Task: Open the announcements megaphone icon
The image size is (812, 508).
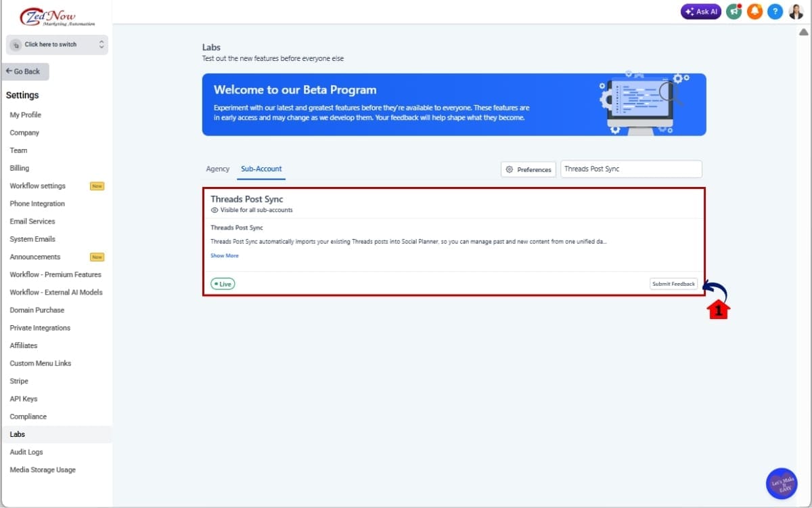Action: [734, 12]
